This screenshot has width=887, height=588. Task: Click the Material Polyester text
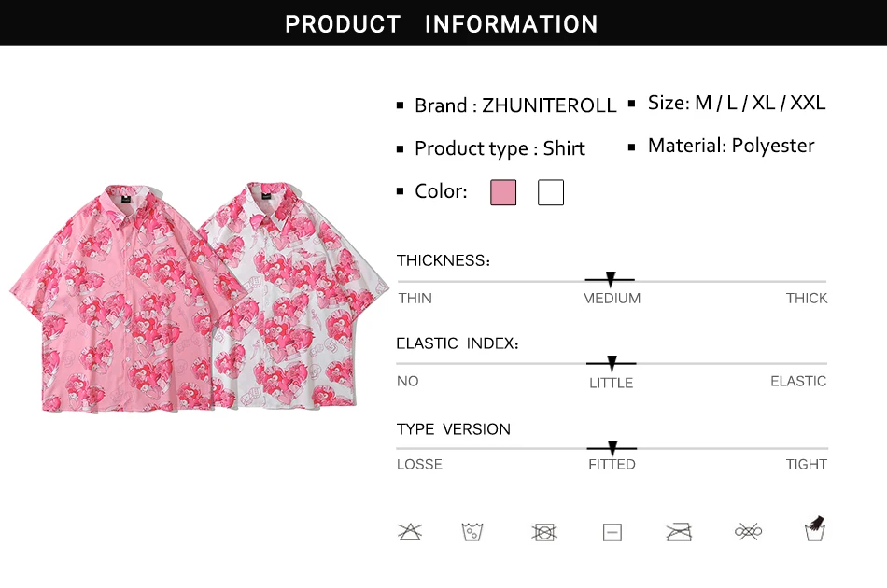point(731,146)
